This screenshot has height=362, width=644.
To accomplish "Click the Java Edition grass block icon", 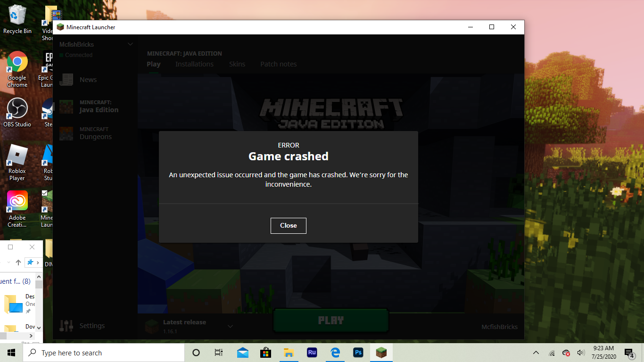I will [x=66, y=107].
